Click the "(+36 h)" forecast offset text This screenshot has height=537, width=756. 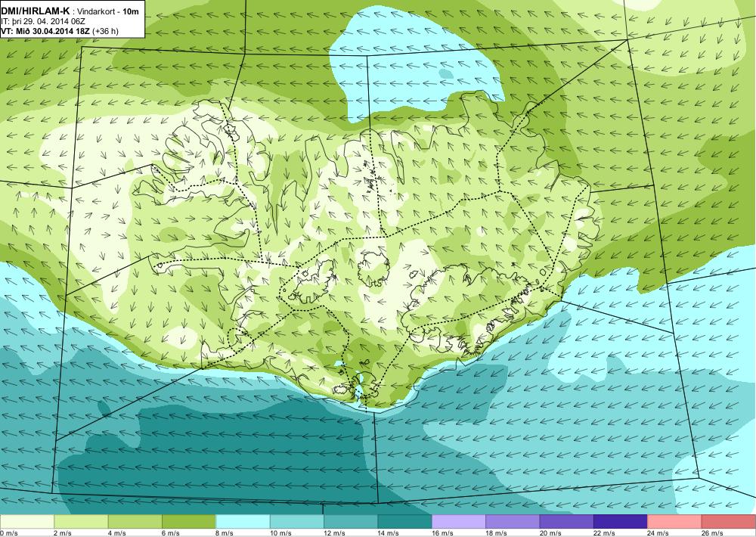(x=106, y=31)
